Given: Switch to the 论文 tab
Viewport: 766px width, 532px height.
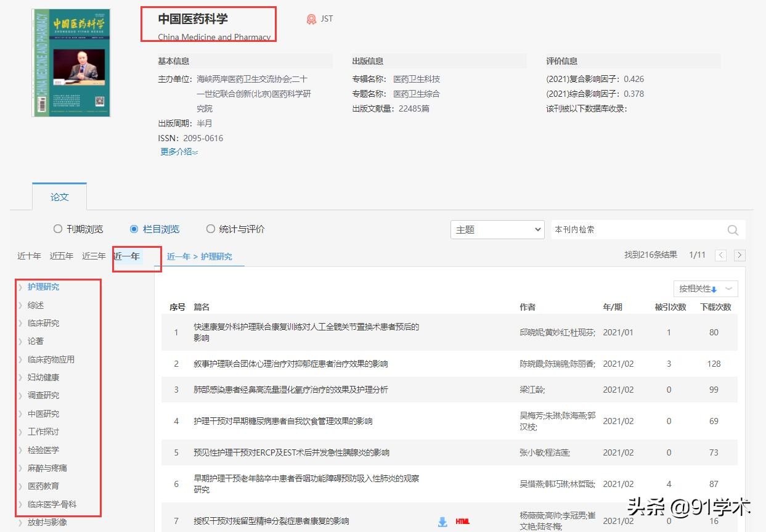Looking at the screenshot, I should (59, 197).
